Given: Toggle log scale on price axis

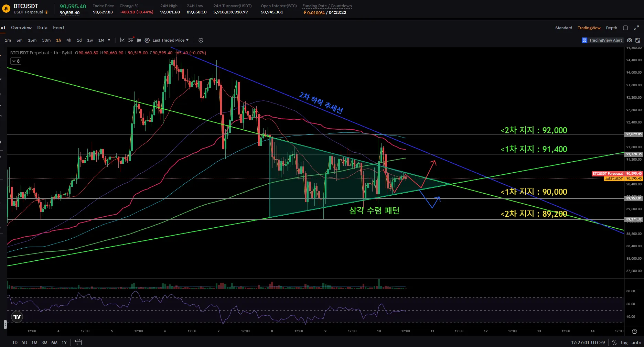Looking at the screenshot, I should (x=624, y=343).
